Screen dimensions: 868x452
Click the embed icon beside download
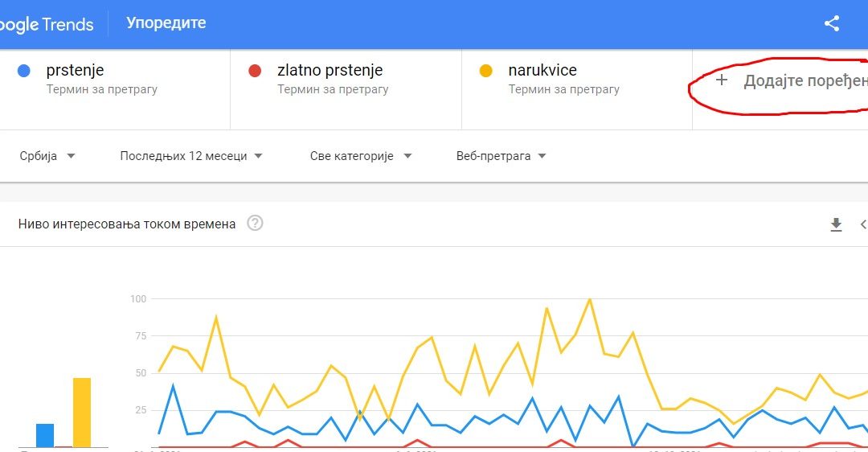(863, 224)
